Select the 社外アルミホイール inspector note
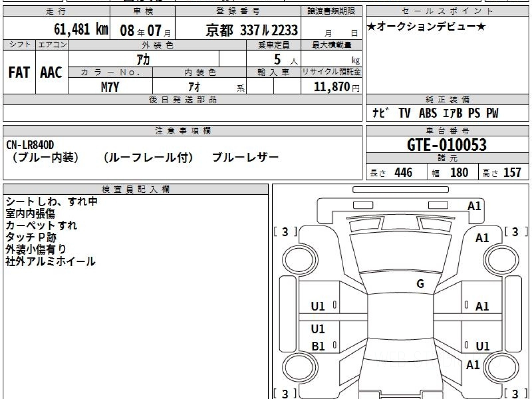The image size is (532, 399). coord(51,261)
